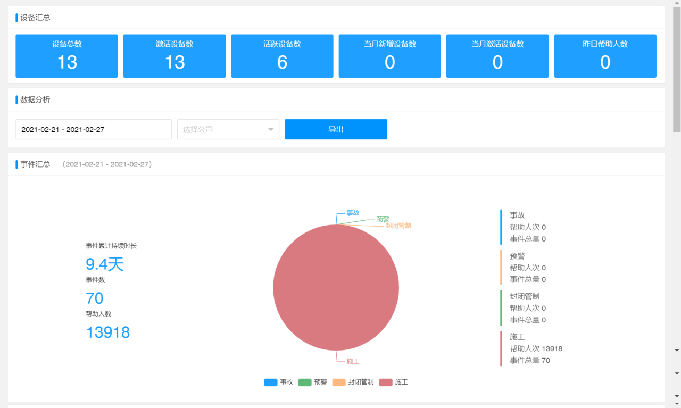Select the 激活设备数 summary card
The height and width of the screenshot is (408, 681).
(174, 56)
